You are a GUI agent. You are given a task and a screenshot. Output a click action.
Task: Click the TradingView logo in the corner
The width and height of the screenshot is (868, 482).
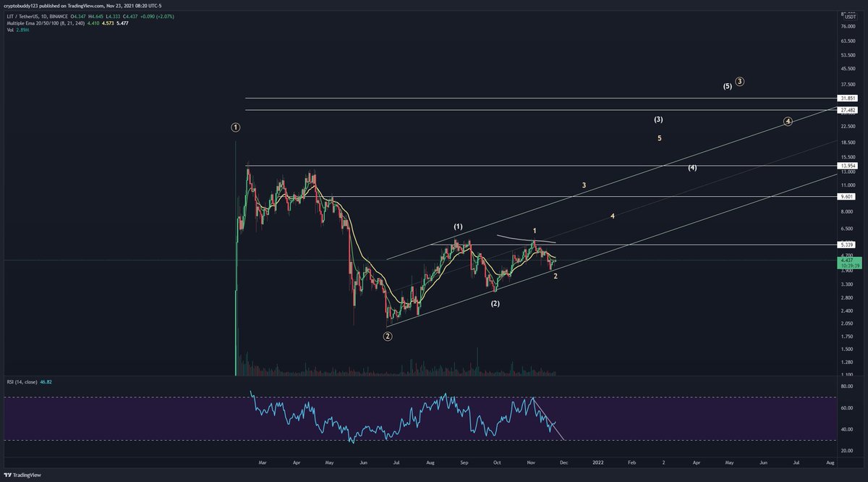pyautogui.click(x=22, y=475)
